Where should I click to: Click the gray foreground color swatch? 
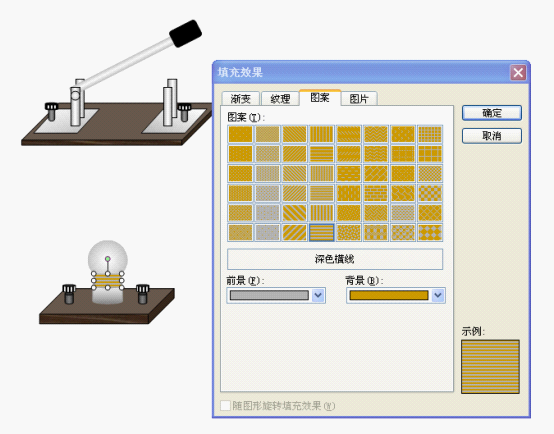tap(269, 295)
